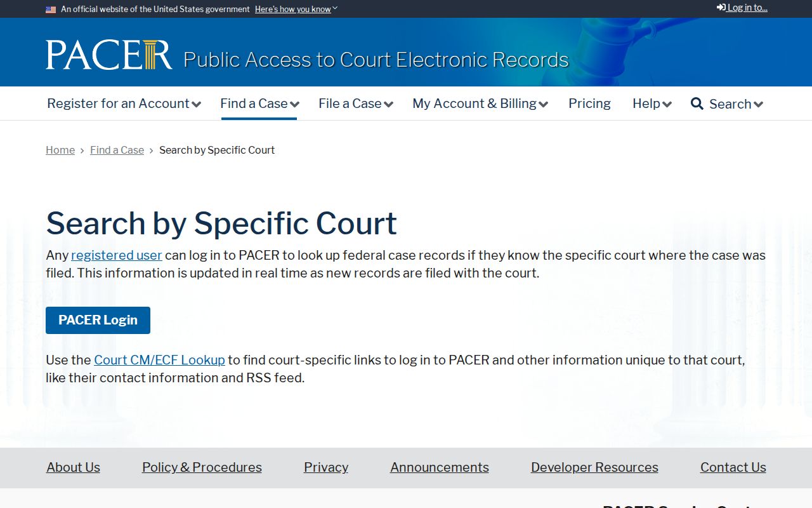Image resolution: width=812 pixels, height=508 pixels.
Task: Click "Public Access to Court Electronic Records" title
Action: click(x=376, y=60)
